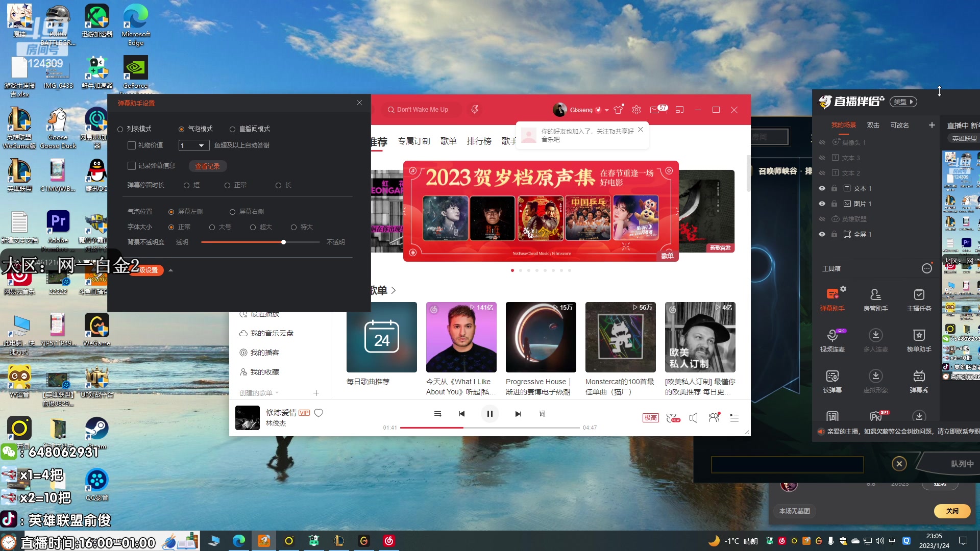The image size is (980, 551).
Task: Click voice search microphone in NetEase Music
Action: click(475, 109)
